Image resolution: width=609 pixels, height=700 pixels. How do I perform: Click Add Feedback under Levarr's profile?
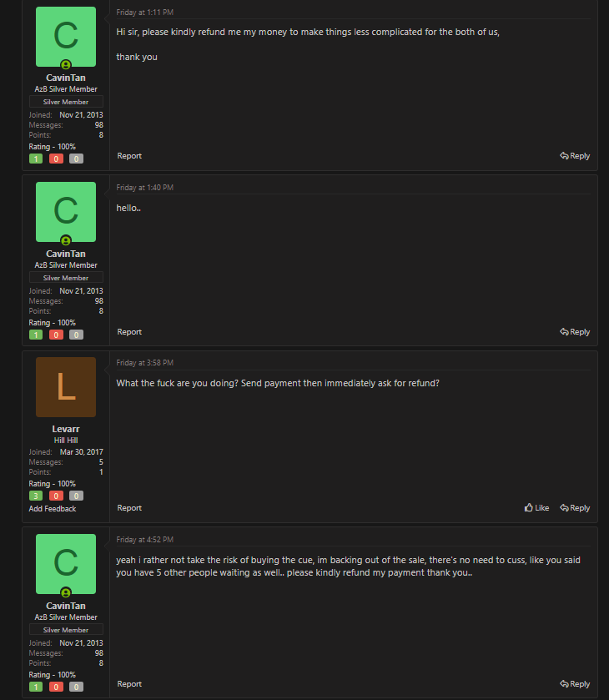(x=53, y=508)
